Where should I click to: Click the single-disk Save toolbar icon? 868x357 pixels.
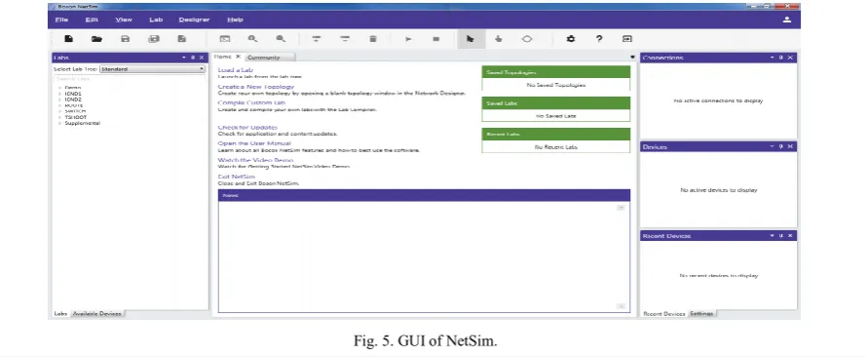coord(125,39)
